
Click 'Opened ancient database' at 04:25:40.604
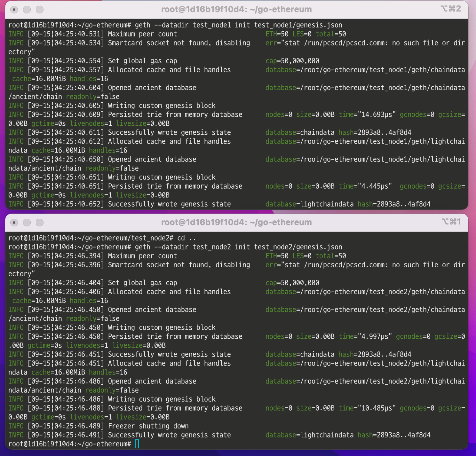click(x=152, y=88)
